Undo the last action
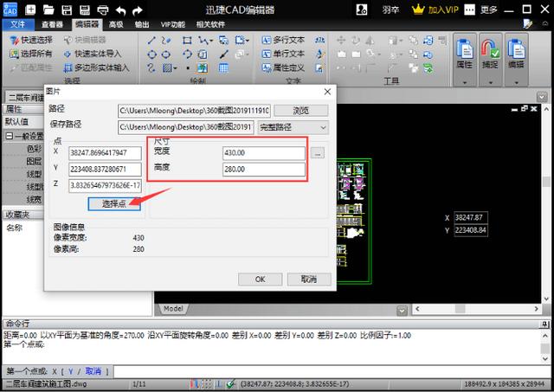Image resolution: width=554 pixels, height=392 pixels. (x=120, y=10)
